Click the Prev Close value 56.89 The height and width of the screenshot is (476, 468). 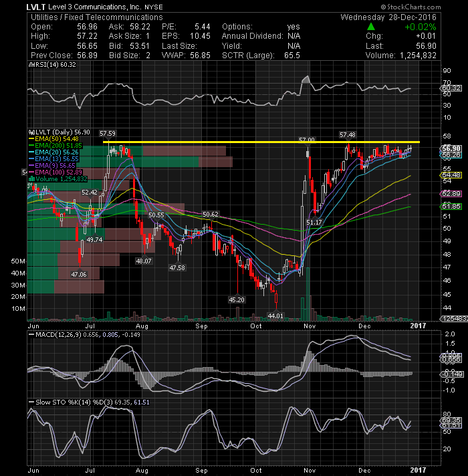point(87,55)
